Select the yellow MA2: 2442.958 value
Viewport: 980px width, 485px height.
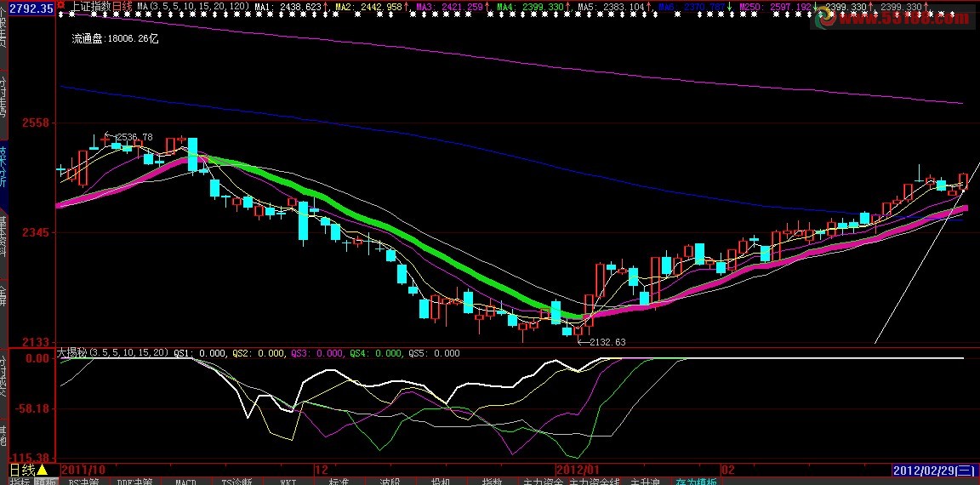point(368,7)
